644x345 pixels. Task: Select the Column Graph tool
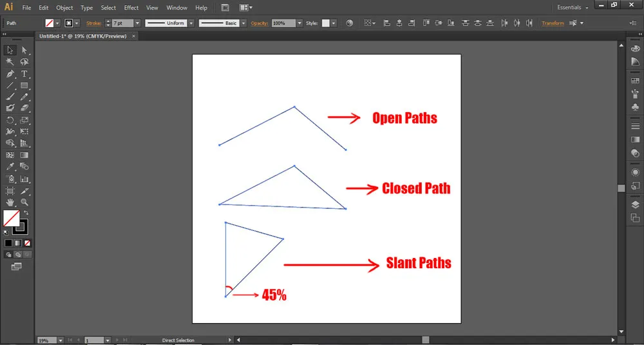24,179
